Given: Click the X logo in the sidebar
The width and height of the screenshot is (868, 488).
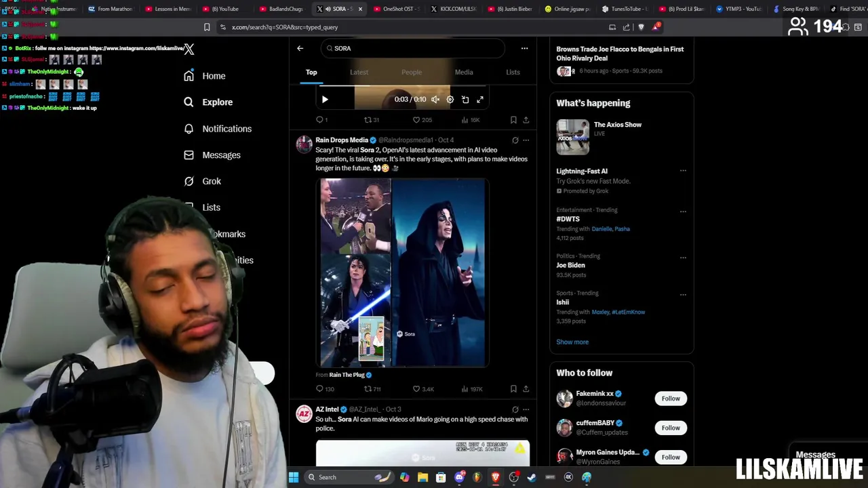Looking at the screenshot, I should coord(189,49).
